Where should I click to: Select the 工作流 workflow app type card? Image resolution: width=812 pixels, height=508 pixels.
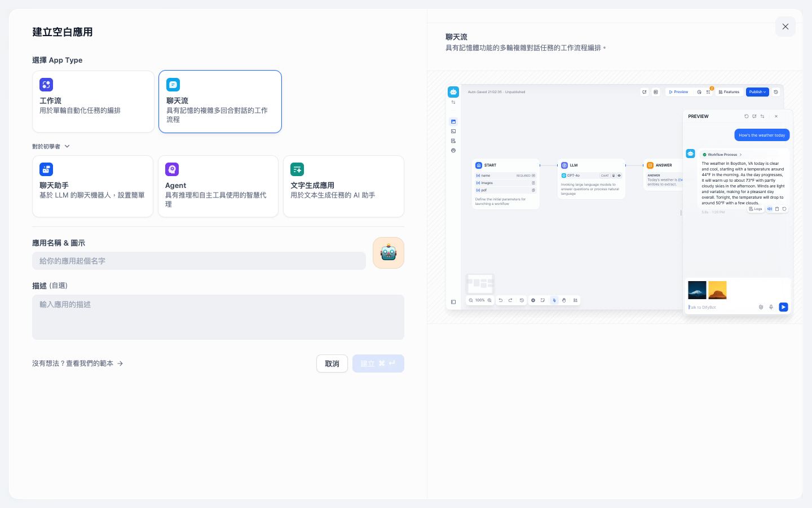click(x=93, y=102)
